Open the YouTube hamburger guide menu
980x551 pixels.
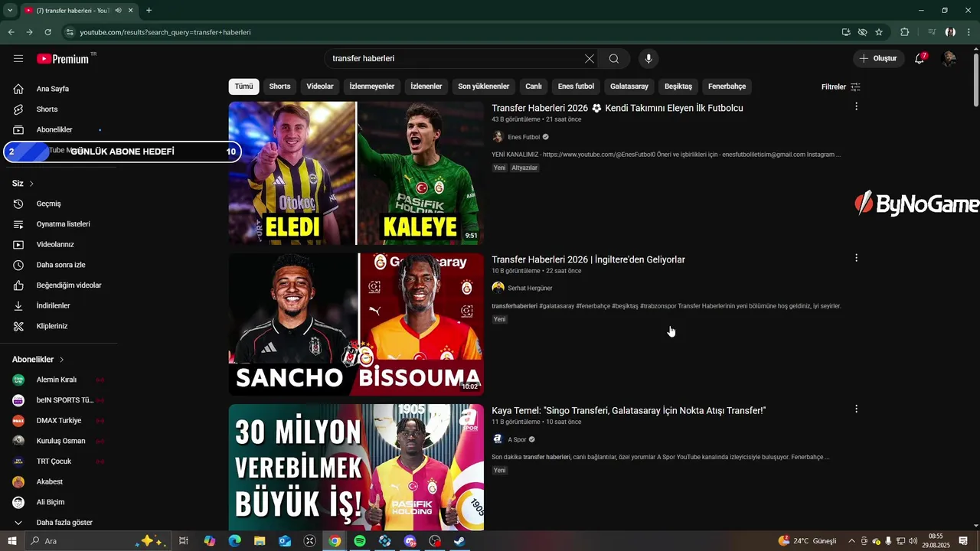(18, 59)
